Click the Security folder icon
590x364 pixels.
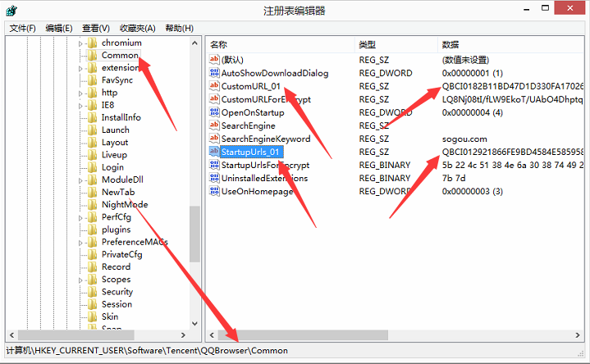(92, 291)
